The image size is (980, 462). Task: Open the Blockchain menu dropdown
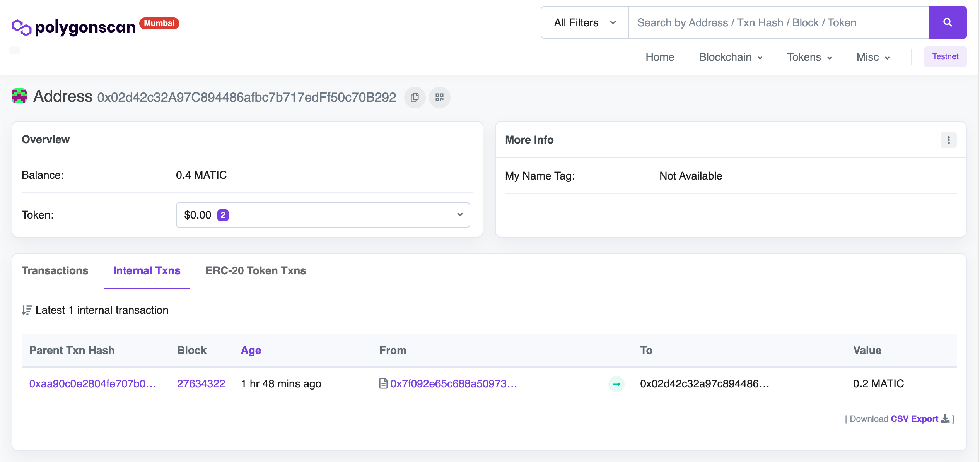[x=731, y=57]
